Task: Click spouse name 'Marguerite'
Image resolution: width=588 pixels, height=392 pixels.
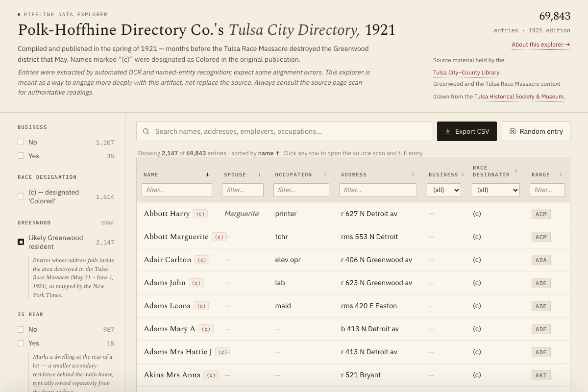Action: point(242,214)
